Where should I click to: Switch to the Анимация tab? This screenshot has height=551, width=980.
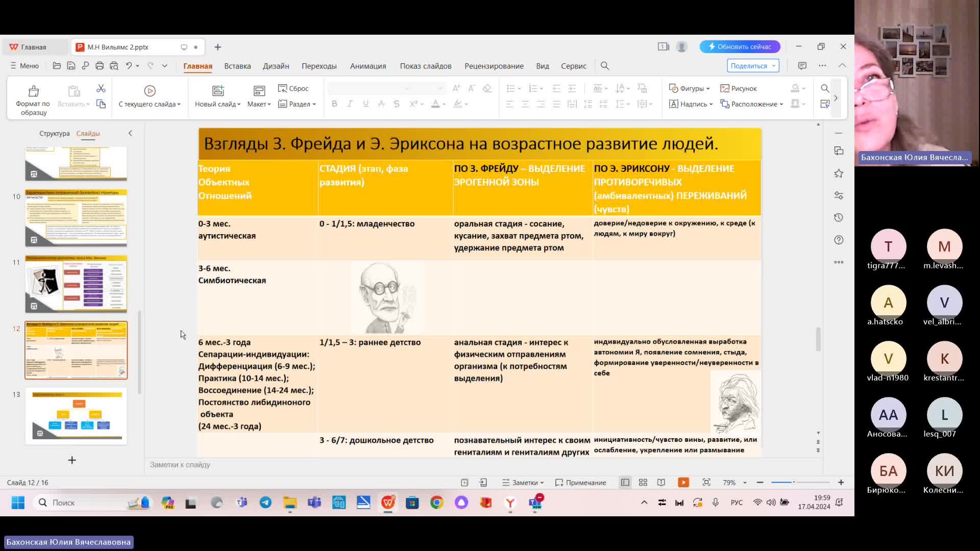coord(368,66)
